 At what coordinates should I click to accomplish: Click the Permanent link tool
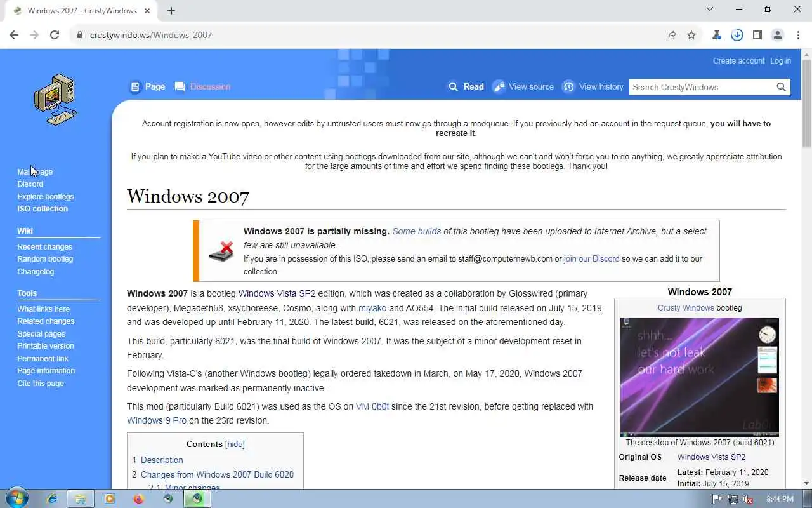click(x=43, y=359)
